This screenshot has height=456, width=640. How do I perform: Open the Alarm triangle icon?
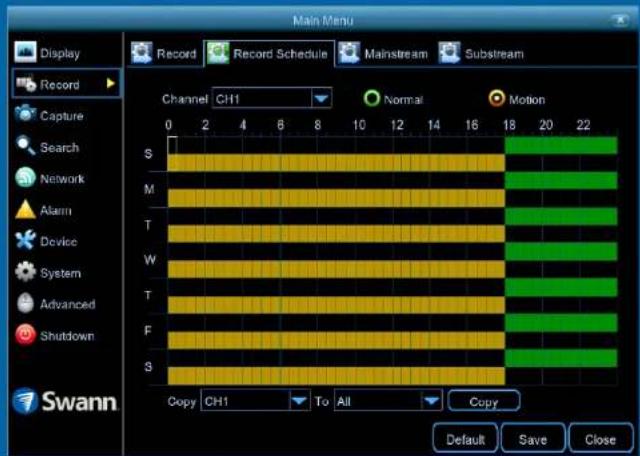point(25,209)
